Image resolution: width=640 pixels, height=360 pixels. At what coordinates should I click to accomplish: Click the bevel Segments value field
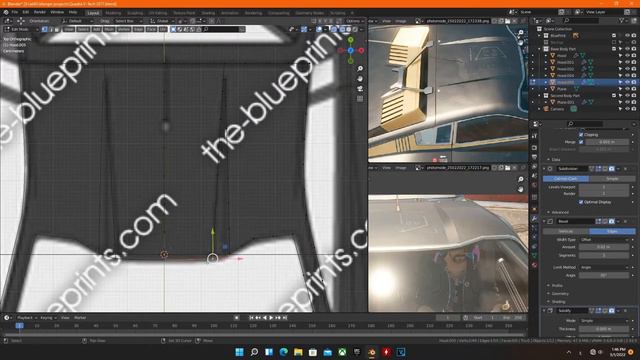[604, 256]
